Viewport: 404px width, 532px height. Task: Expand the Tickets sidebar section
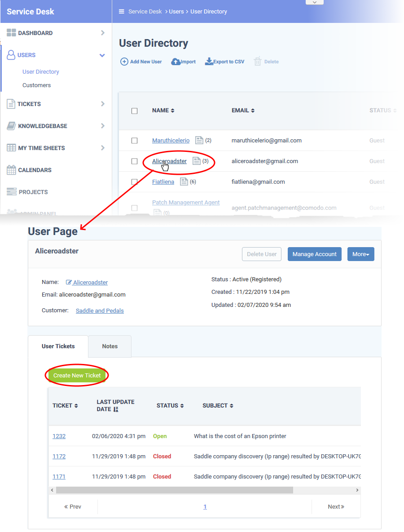[x=103, y=104]
